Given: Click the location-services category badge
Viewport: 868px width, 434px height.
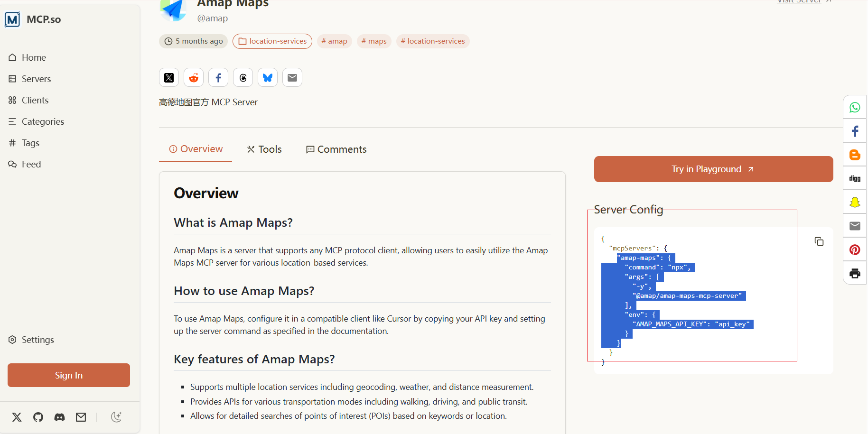Looking at the screenshot, I should click(x=272, y=41).
